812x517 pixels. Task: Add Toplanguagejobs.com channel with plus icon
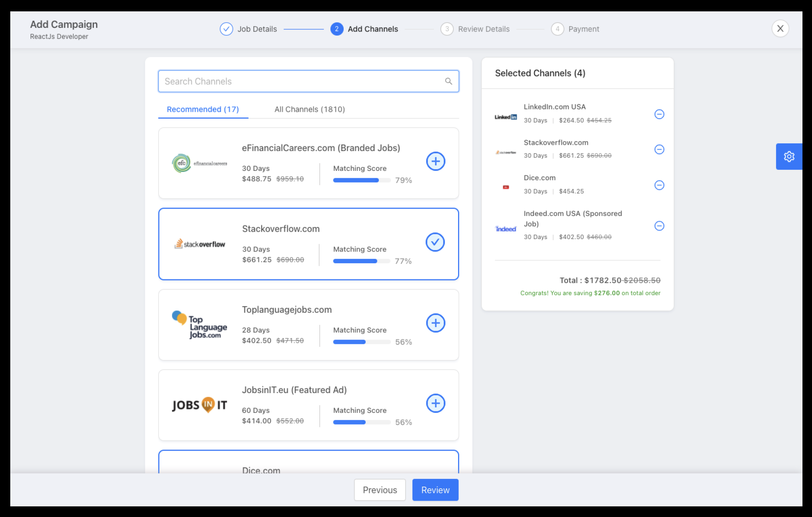point(435,323)
